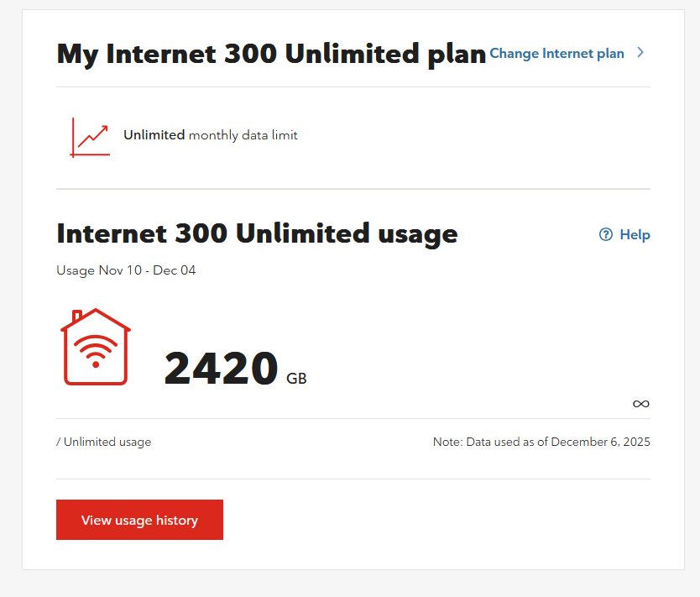Click the bold Unlimited word beside chart icon
The height and width of the screenshot is (597, 700).
point(154,135)
